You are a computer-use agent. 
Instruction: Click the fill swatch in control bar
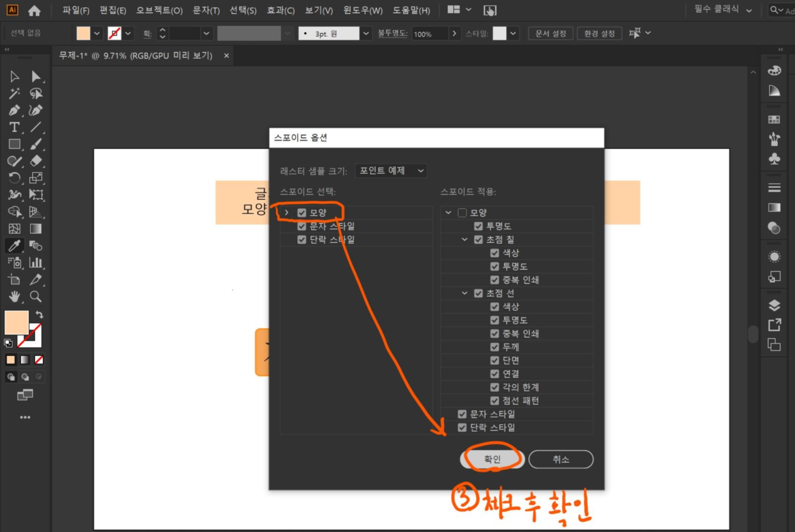pyautogui.click(x=83, y=33)
